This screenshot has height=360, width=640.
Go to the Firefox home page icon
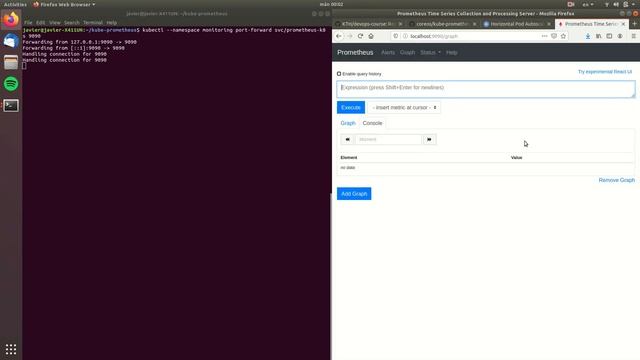pos(371,36)
